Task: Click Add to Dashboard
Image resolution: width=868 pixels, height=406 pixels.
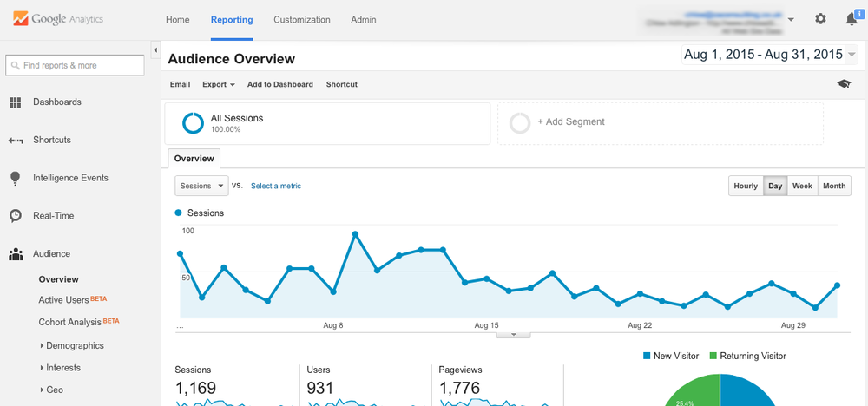Action: pyautogui.click(x=280, y=85)
